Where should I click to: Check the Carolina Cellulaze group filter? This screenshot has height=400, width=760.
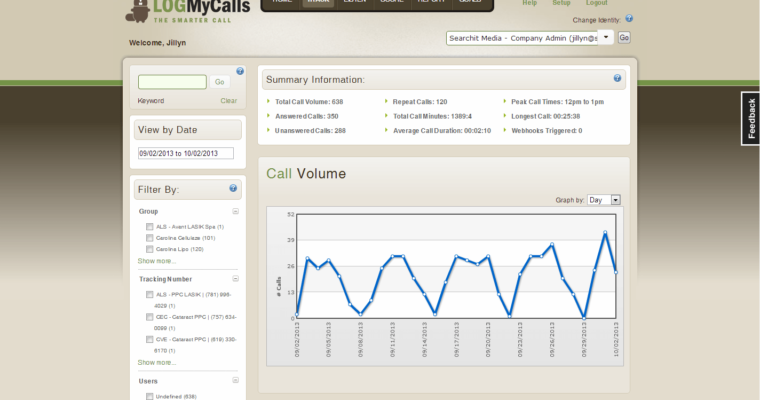pos(150,238)
